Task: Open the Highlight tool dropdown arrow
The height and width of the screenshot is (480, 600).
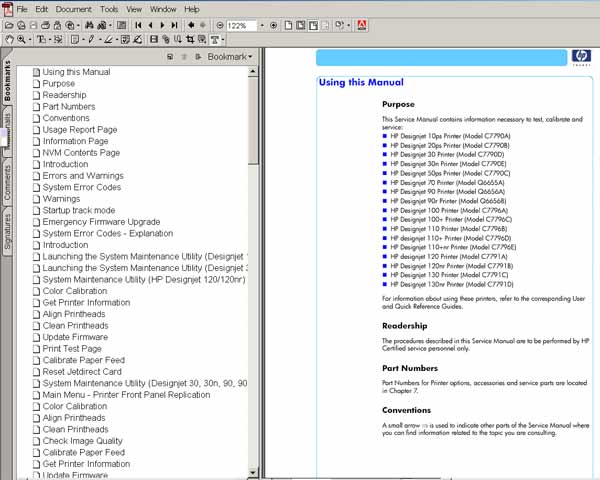Action: [117, 40]
